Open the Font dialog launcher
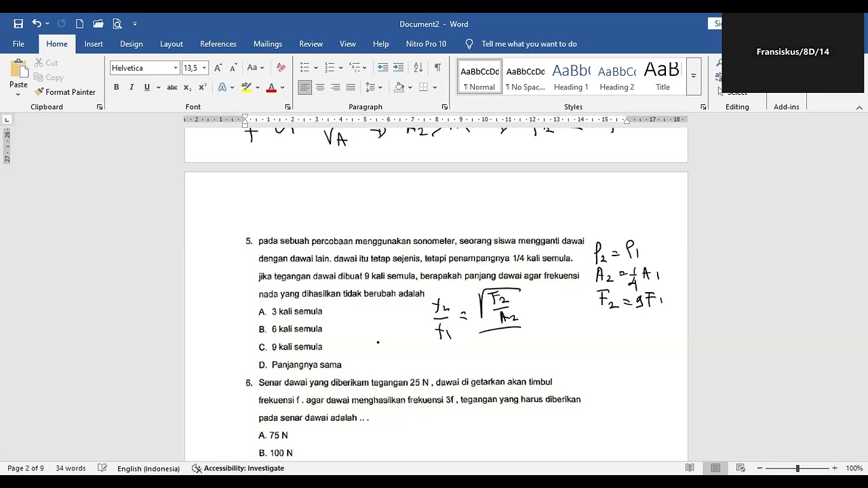 [288, 107]
